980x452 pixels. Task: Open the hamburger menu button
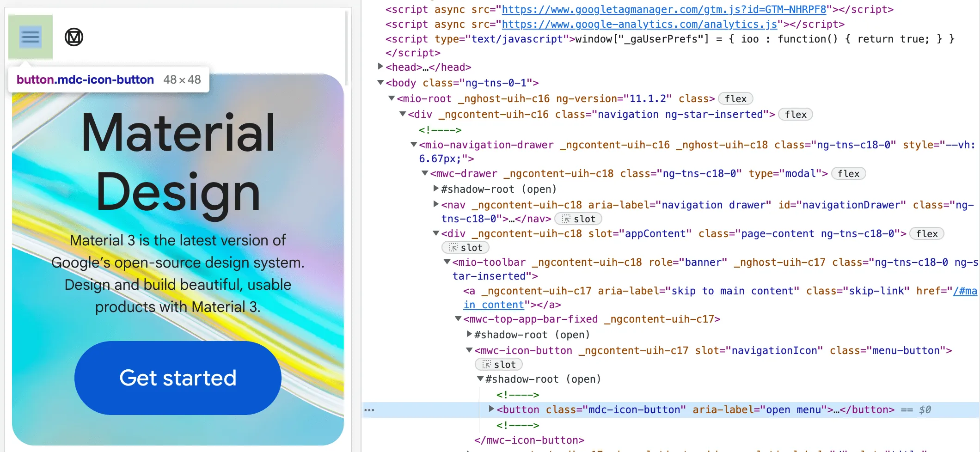pyautogui.click(x=31, y=37)
